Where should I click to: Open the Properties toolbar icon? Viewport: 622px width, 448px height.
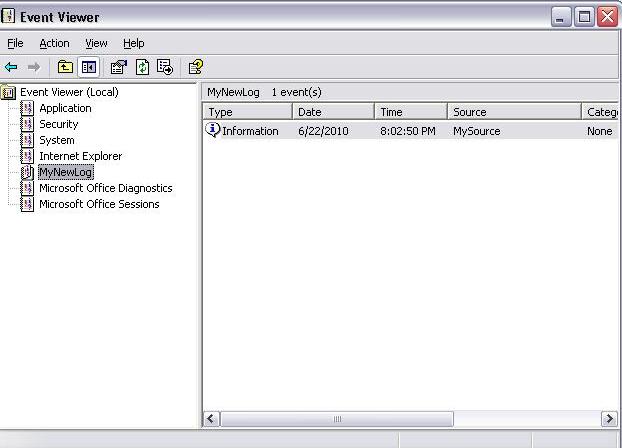point(119,67)
